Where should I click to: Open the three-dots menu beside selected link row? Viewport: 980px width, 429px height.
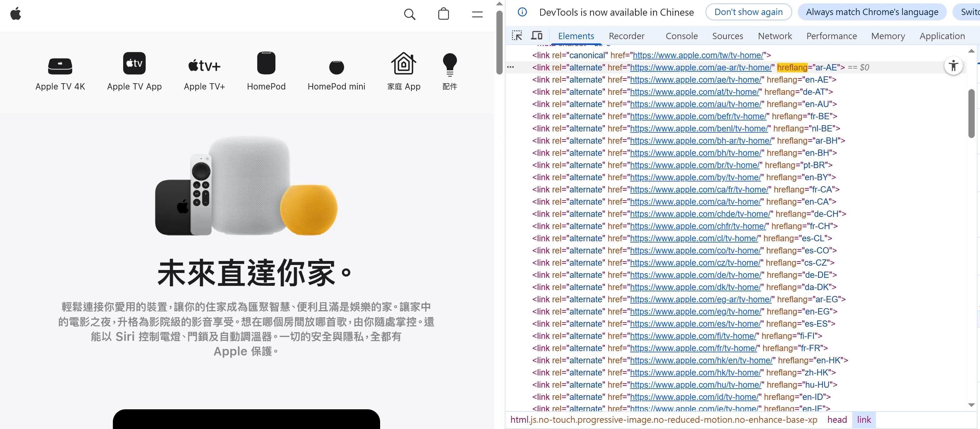[x=510, y=67]
